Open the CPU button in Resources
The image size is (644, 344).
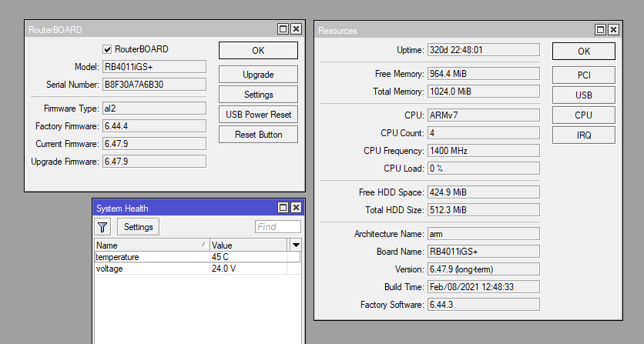[x=584, y=115]
